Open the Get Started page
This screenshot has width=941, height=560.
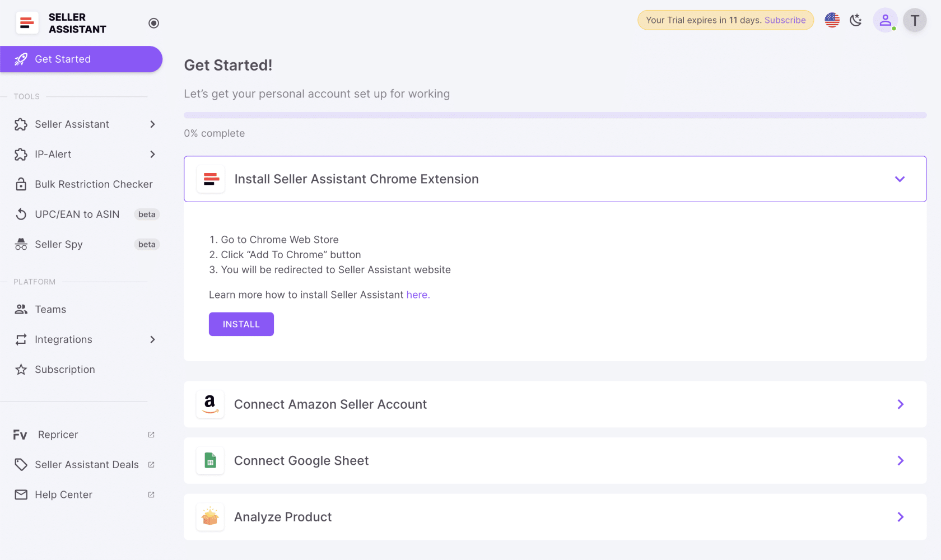tap(81, 59)
